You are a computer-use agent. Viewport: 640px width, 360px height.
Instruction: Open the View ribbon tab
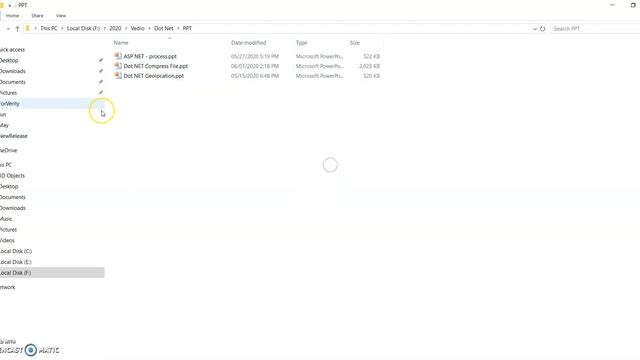pyautogui.click(x=61, y=16)
